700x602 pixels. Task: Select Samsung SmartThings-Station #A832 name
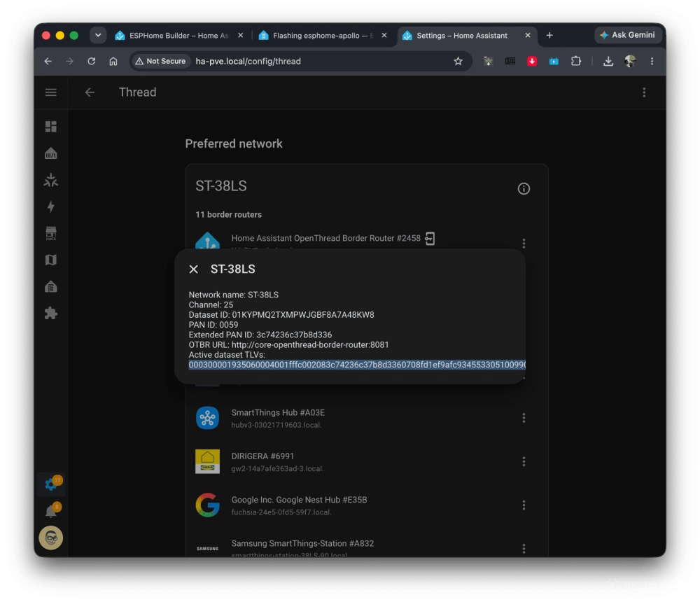click(x=302, y=543)
